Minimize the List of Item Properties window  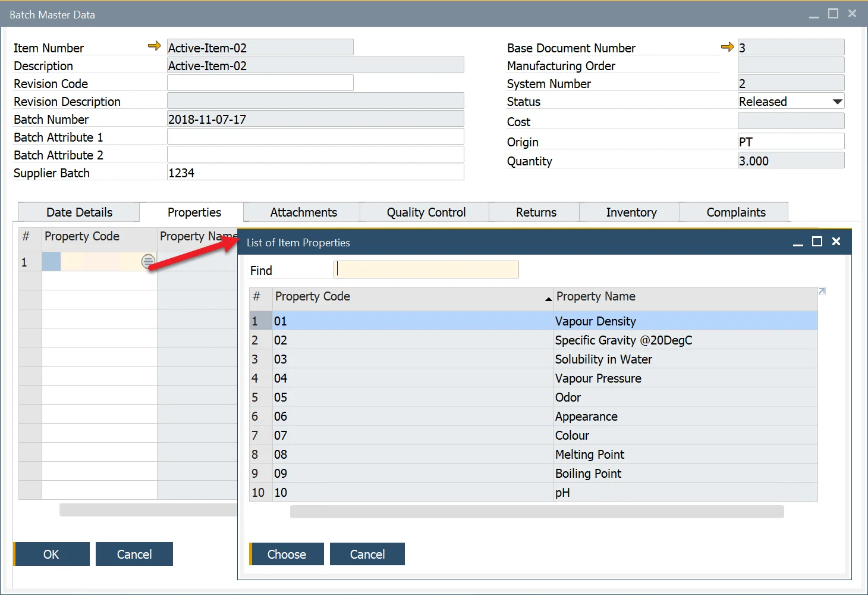pyautogui.click(x=798, y=242)
